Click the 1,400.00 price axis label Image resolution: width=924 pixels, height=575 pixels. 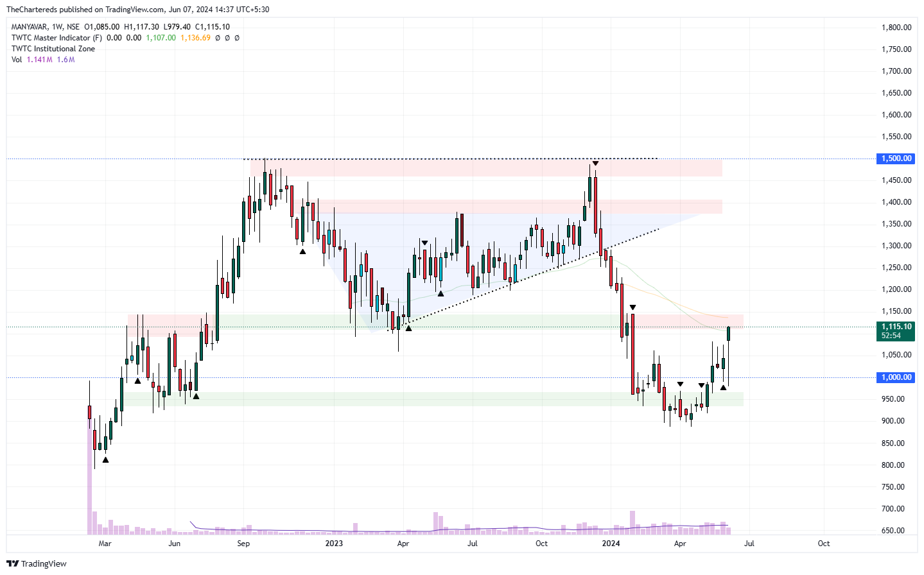(x=896, y=202)
